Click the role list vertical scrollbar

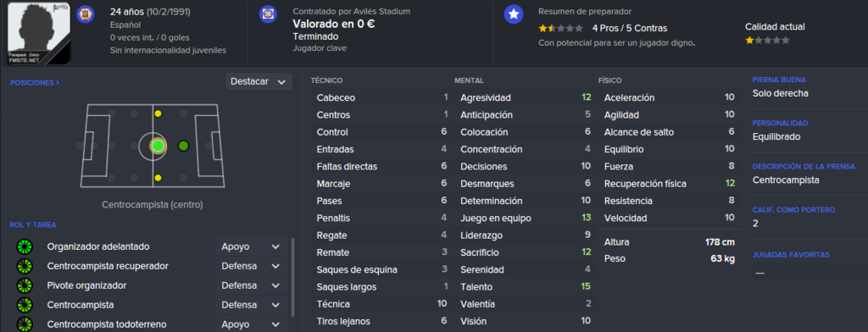click(x=292, y=277)
